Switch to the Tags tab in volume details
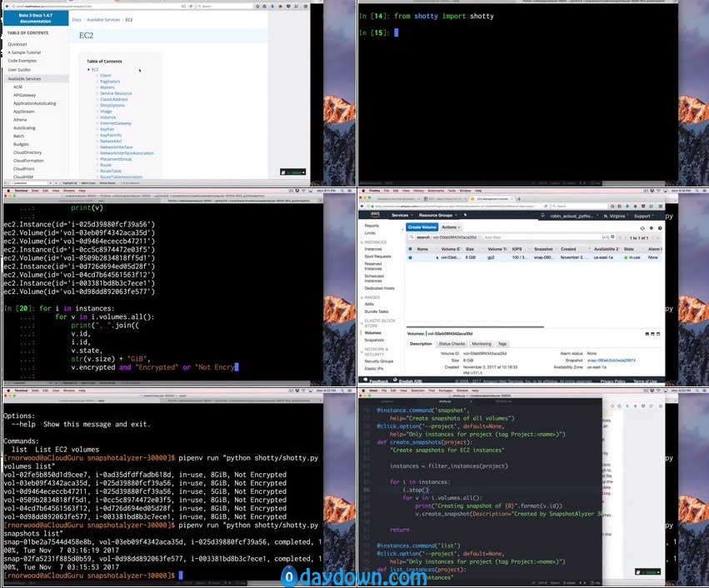The height and width of the screenshot is (588, 709). point(502,344)
